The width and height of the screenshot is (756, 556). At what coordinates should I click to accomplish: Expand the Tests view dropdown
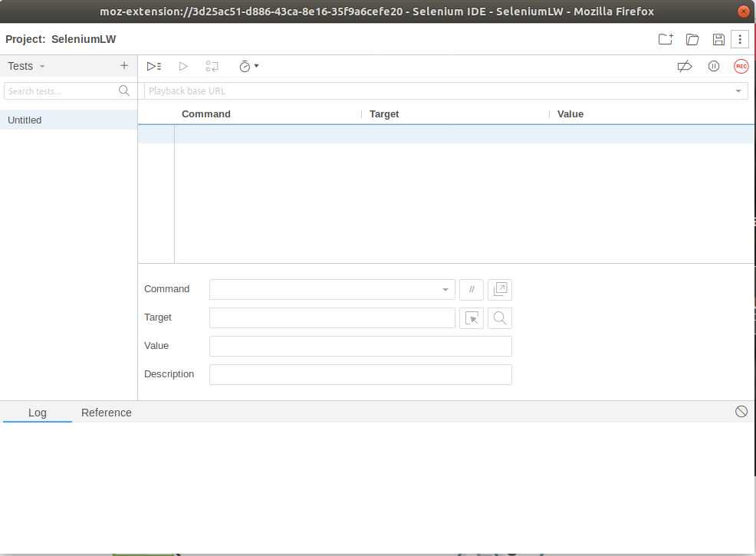click(42, 67)
